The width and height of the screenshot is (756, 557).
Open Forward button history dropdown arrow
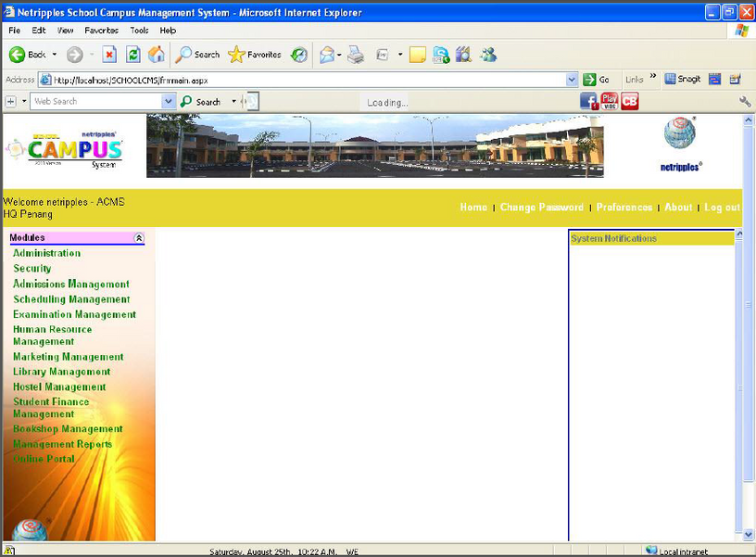[92, 55]
